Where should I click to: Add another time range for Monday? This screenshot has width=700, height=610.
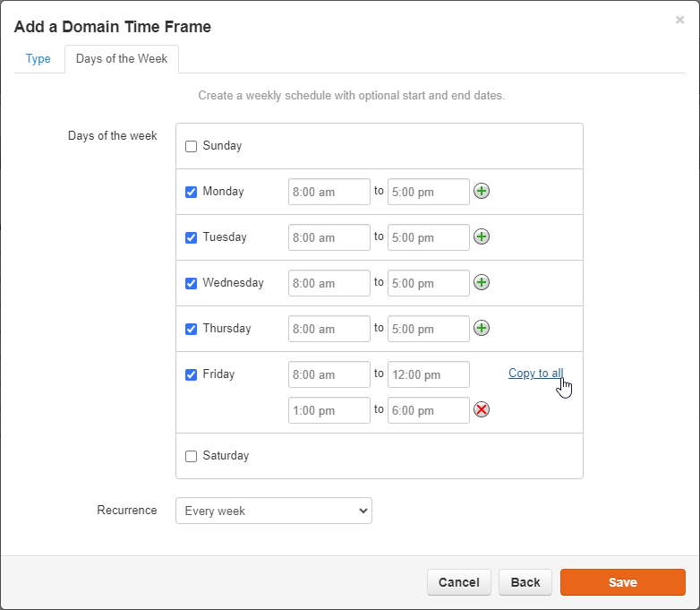tap(482, 192)
